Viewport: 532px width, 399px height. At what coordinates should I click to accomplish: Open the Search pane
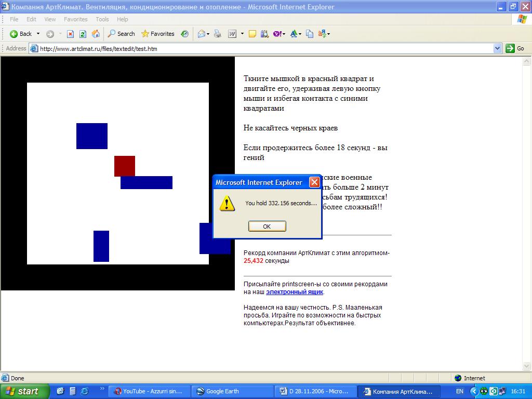[121, 34]
